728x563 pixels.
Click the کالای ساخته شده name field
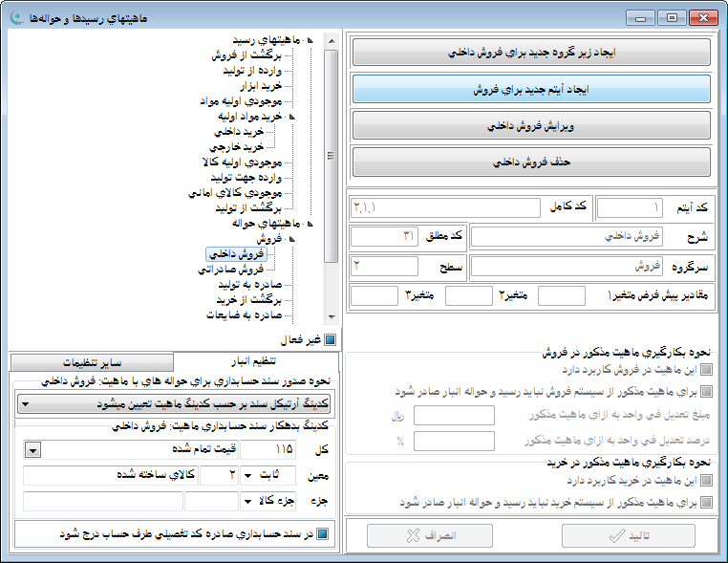pyautogui.click(x=111, y=475)
